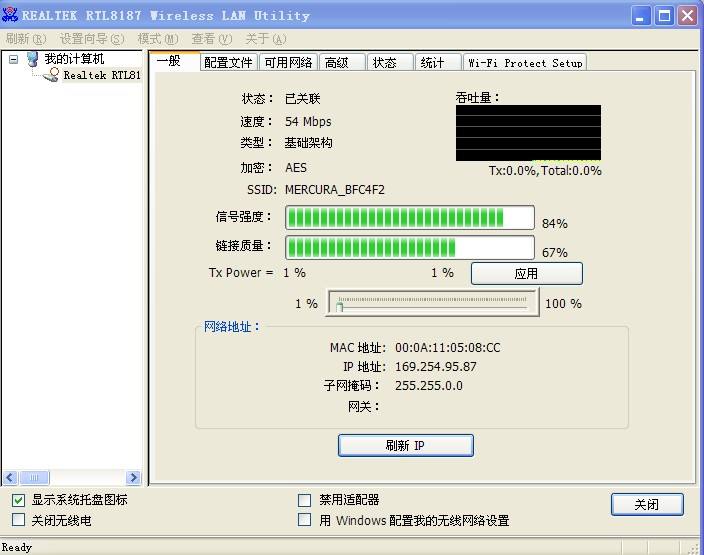
Task: Switch to the 状态 tab
Action: click(x=390, y=62)
